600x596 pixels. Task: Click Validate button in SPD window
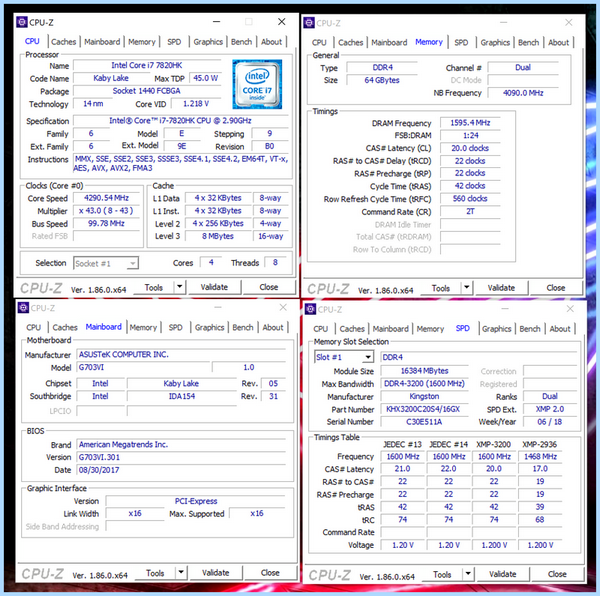[x=503, y=574]
